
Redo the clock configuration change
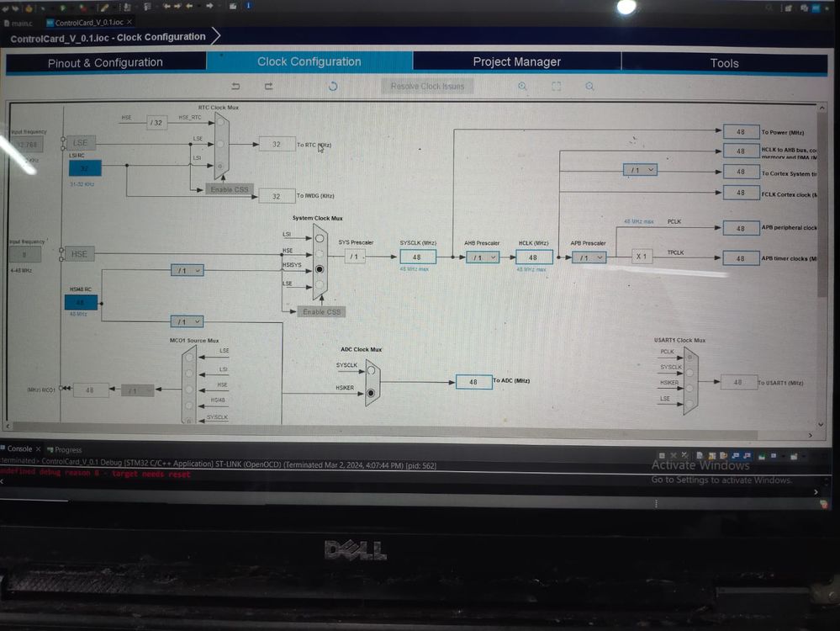(x=268, y=86)
